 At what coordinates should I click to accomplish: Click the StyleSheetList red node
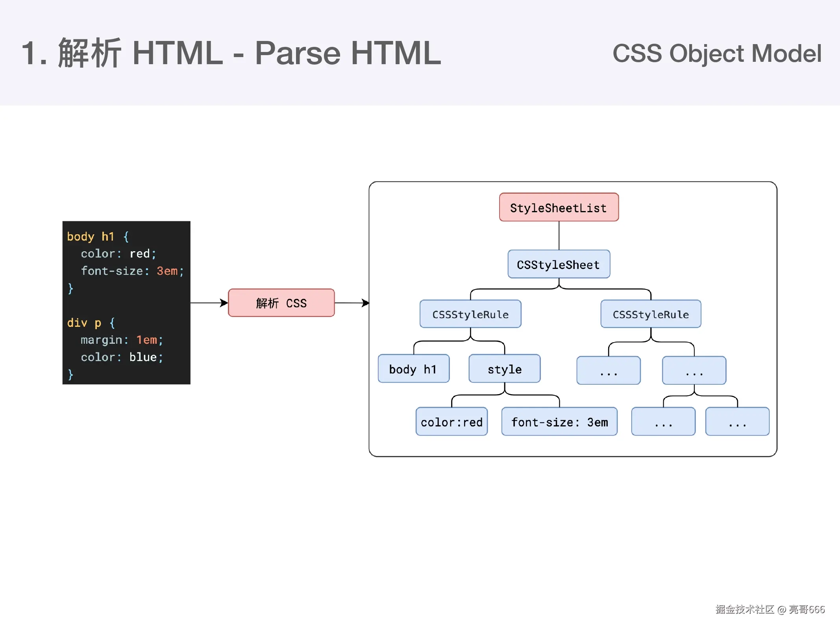[559, 207]
